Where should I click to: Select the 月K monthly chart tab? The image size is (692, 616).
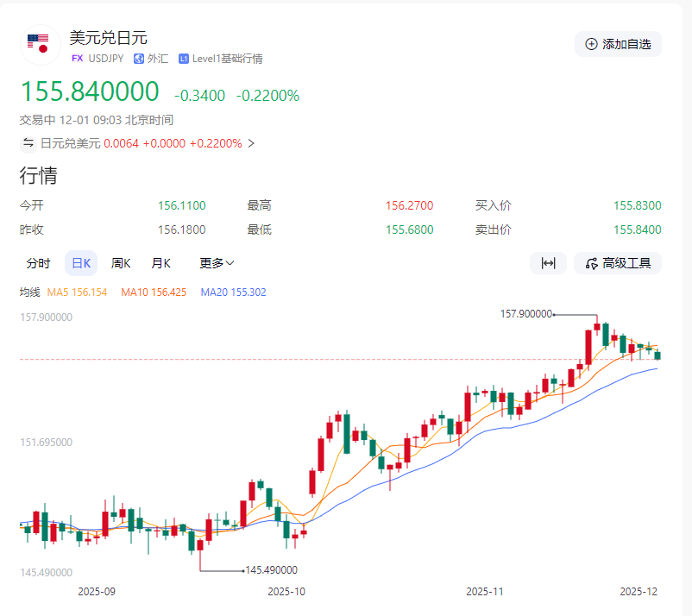click(161, 263)
